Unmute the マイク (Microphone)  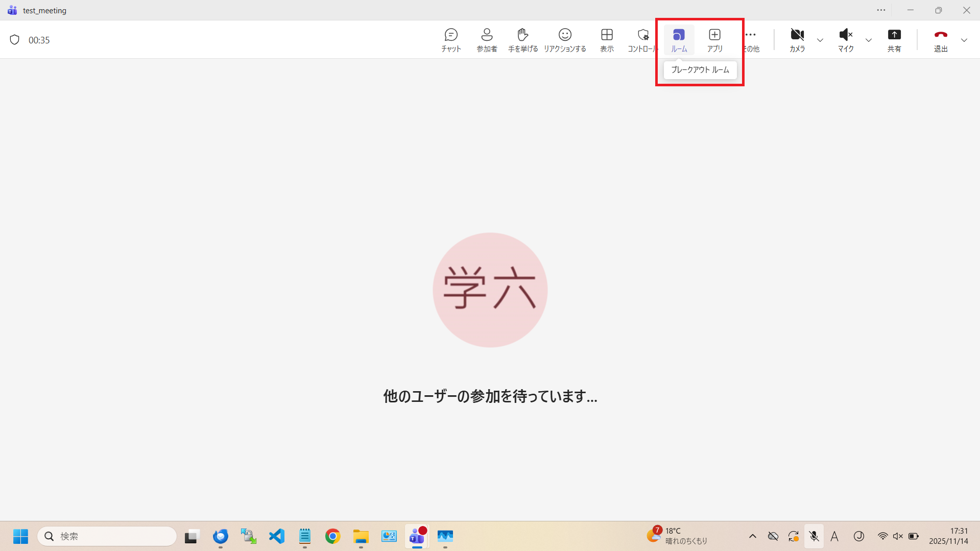(x=845, y=40)
